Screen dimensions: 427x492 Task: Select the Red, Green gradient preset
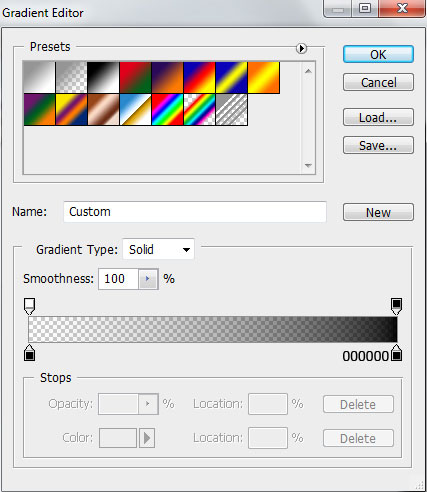[x=135, y=77]
